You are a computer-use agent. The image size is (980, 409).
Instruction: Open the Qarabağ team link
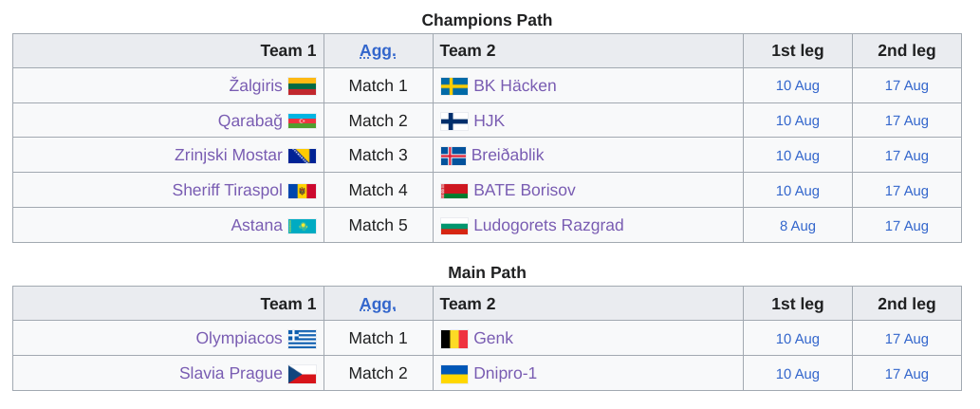[250, 121]
